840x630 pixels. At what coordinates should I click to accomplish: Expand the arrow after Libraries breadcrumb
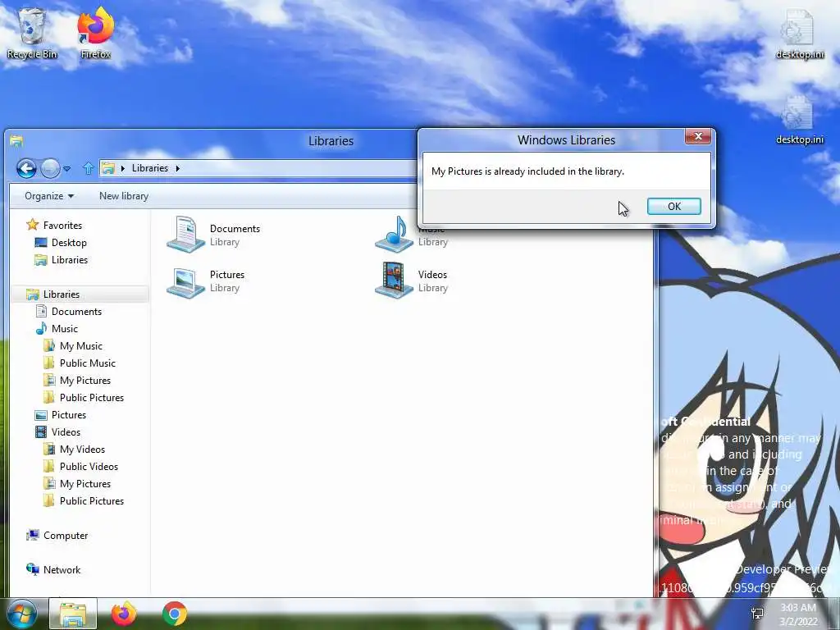coord(178,168)
